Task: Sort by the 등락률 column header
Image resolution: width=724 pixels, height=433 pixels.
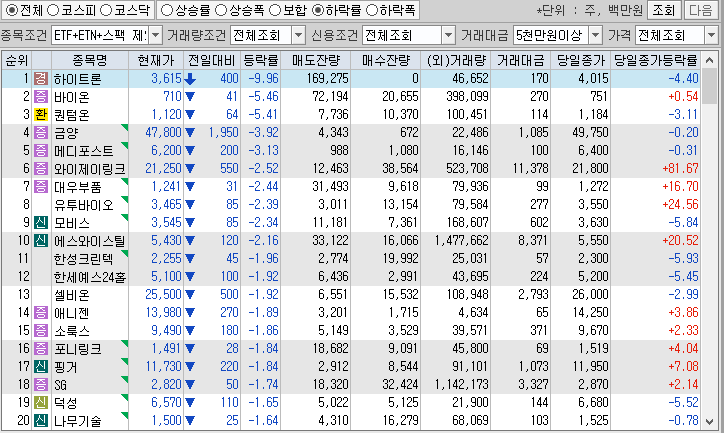Action: point(261,60)
